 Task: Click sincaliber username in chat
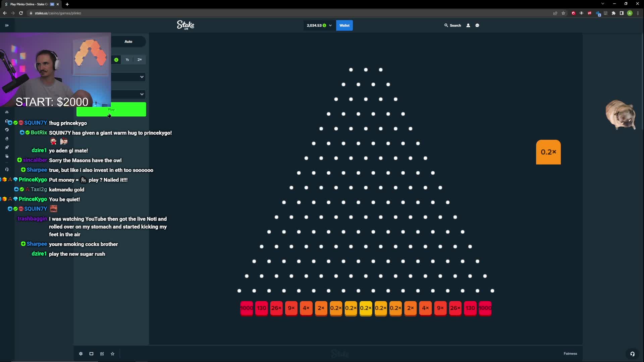click(x=35, y=160)
